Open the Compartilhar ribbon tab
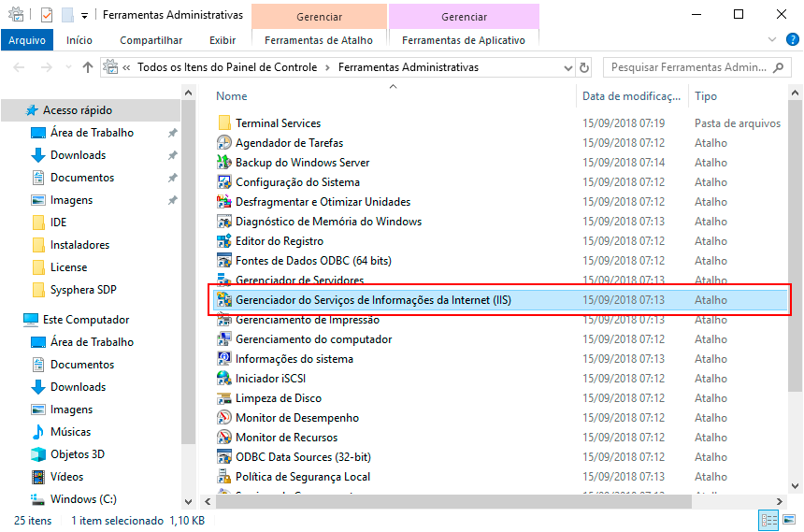Screen dimensions: 804x532 tap(151, 40)
